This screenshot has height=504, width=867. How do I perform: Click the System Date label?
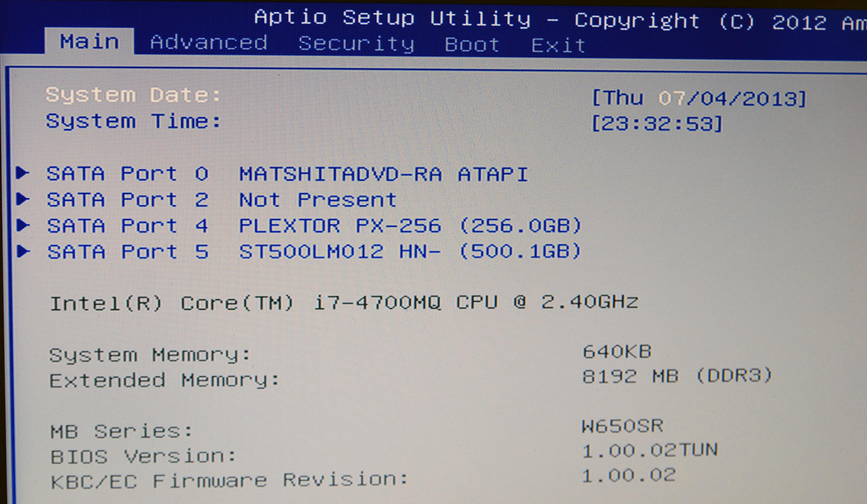point(133,95)
